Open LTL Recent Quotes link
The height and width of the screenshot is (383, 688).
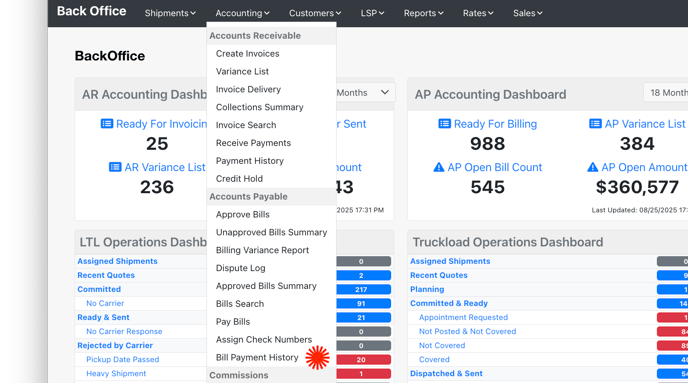tap(106, 275)
